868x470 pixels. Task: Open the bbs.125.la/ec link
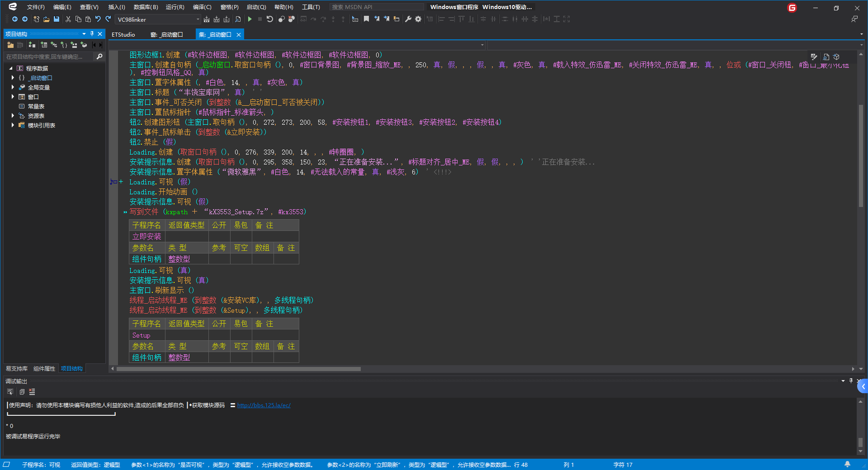(x=264, y=405)
